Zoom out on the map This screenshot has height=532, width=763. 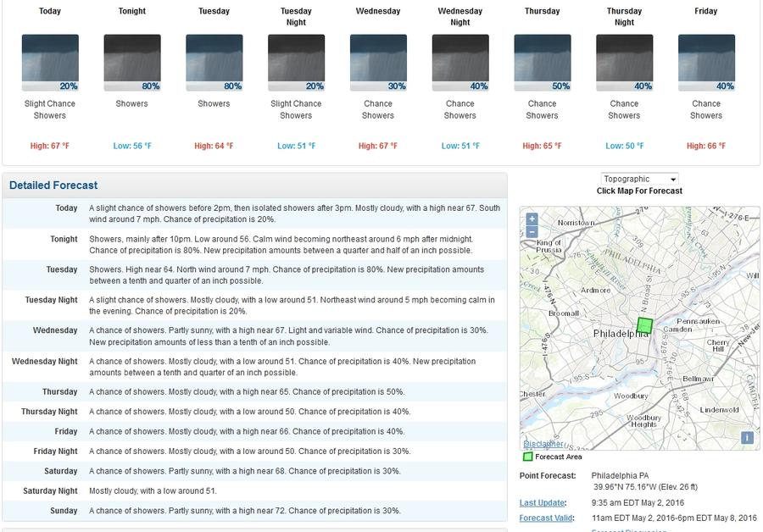coord(532,231)
